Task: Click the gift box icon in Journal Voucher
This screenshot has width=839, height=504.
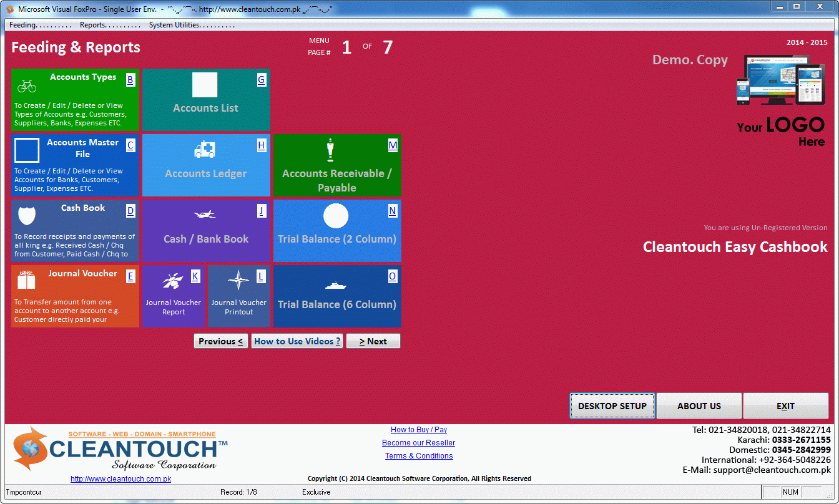Action: click(x=26, y=280)
